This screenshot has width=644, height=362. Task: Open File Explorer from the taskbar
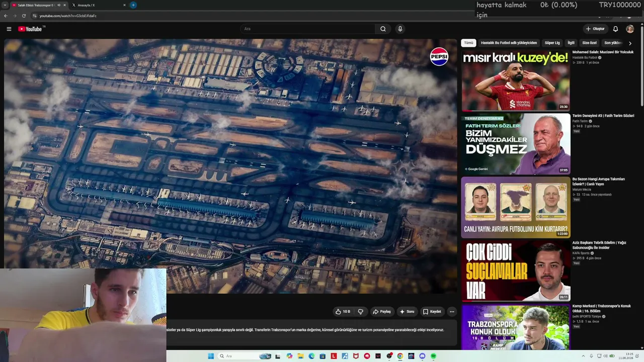click(300, 356)
